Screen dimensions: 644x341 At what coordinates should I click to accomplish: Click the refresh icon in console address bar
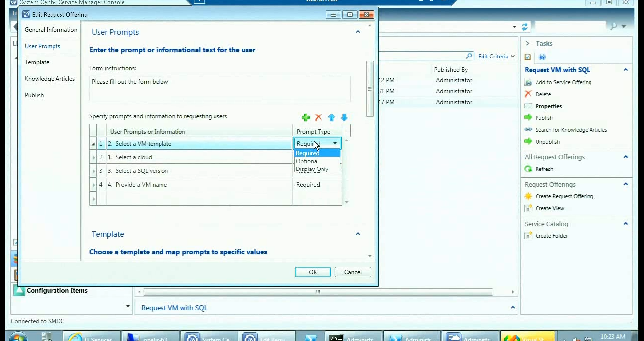tap(525, 27)
